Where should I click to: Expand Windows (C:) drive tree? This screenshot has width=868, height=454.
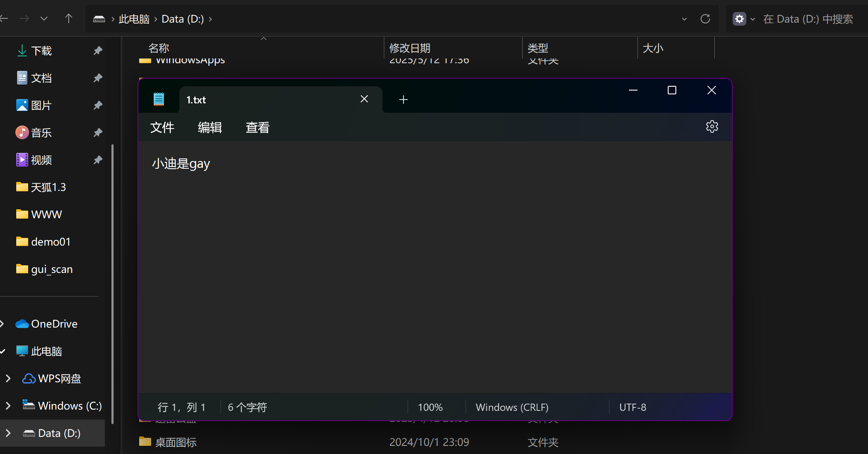click(x=8, y=406)
